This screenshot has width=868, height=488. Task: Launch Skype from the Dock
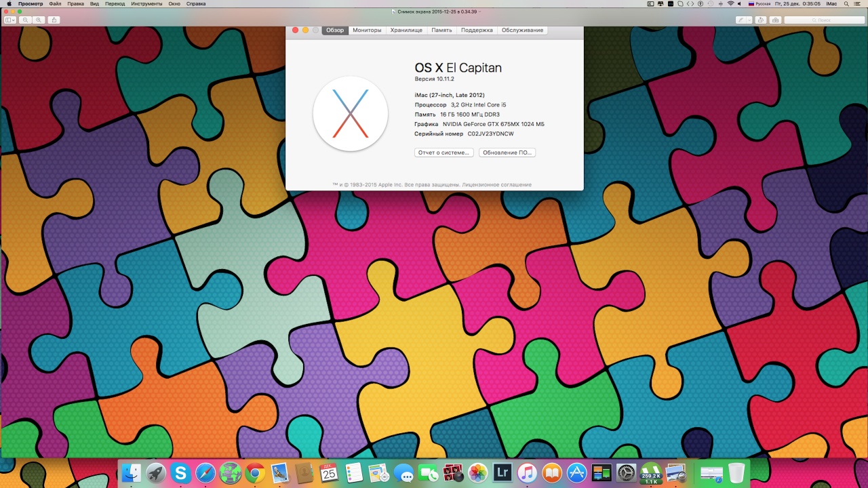pyautogui.click(x=180, y=472)
